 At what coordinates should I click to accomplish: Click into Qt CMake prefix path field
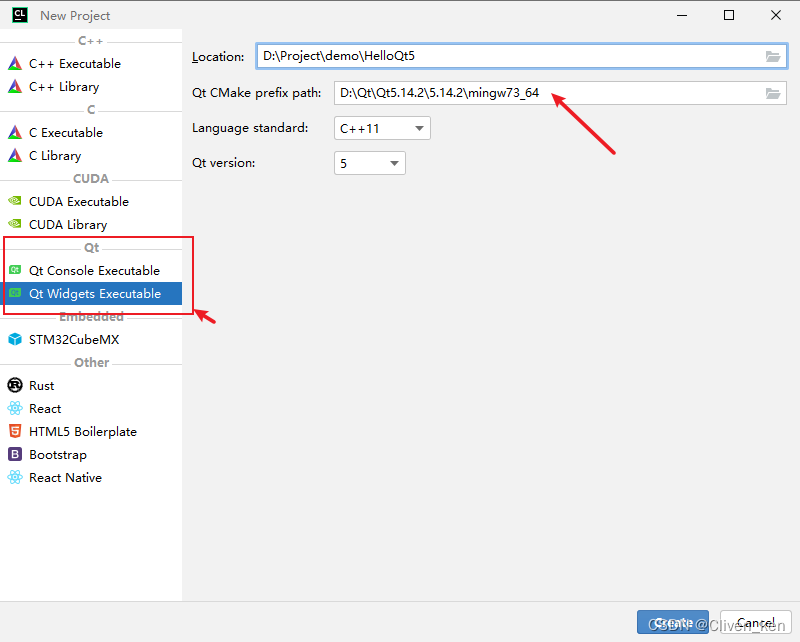[560, 93]
